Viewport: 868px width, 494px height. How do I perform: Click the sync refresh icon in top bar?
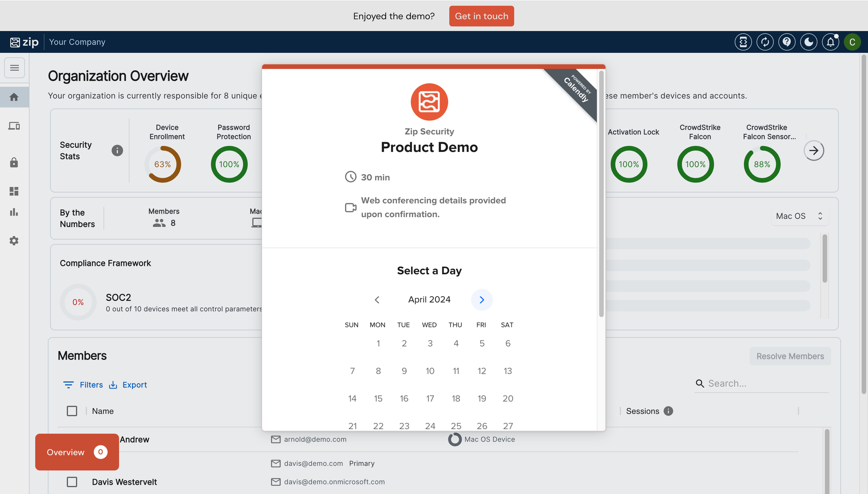tap(765, 42)
